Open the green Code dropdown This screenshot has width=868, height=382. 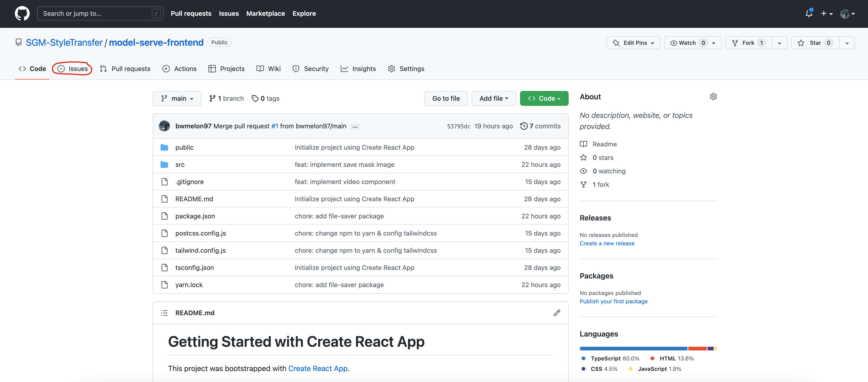544,98
